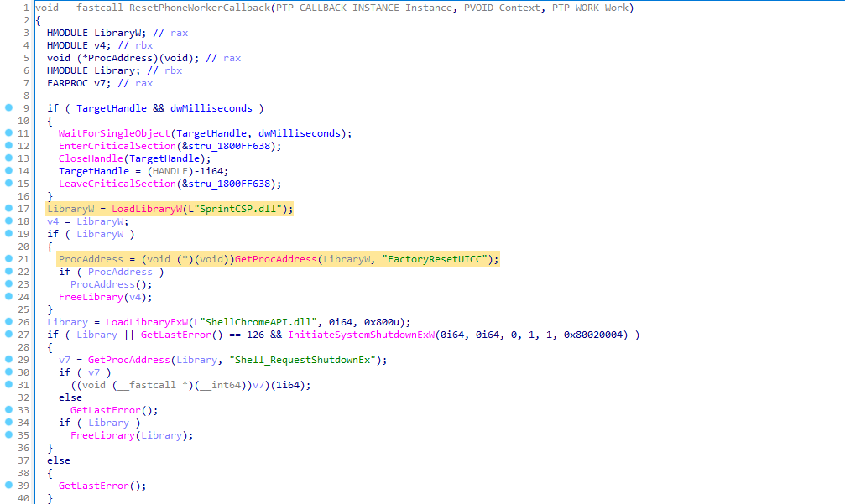
Task: Select GetProcAddress on line 21
Action: (276, 259)
